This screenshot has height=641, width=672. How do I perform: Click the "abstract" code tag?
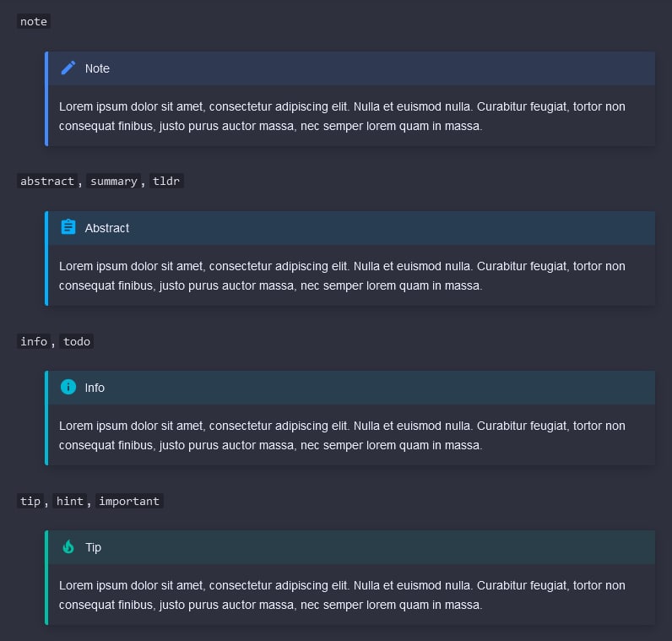point(47,181)
